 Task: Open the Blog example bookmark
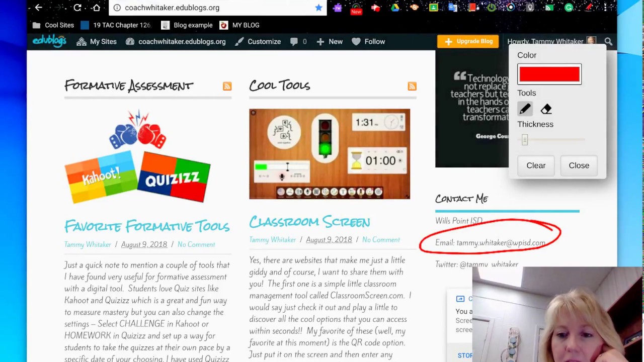tap(187, 25)
